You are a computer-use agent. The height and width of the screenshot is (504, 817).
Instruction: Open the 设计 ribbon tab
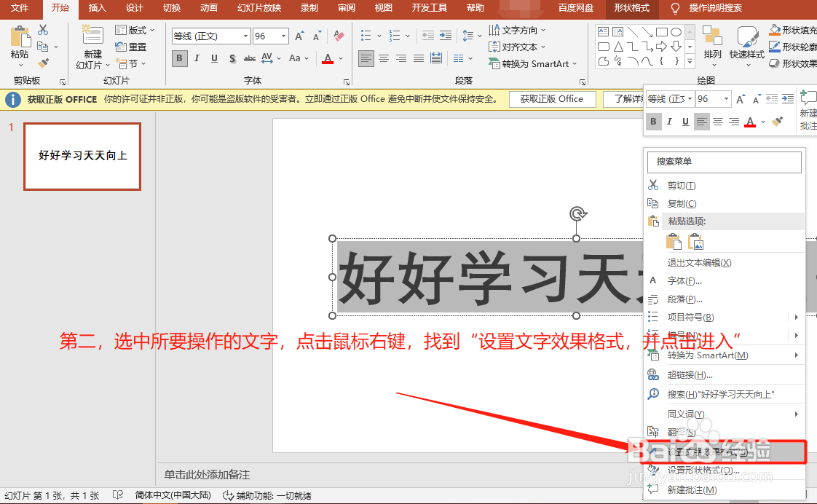pos(134,8)
